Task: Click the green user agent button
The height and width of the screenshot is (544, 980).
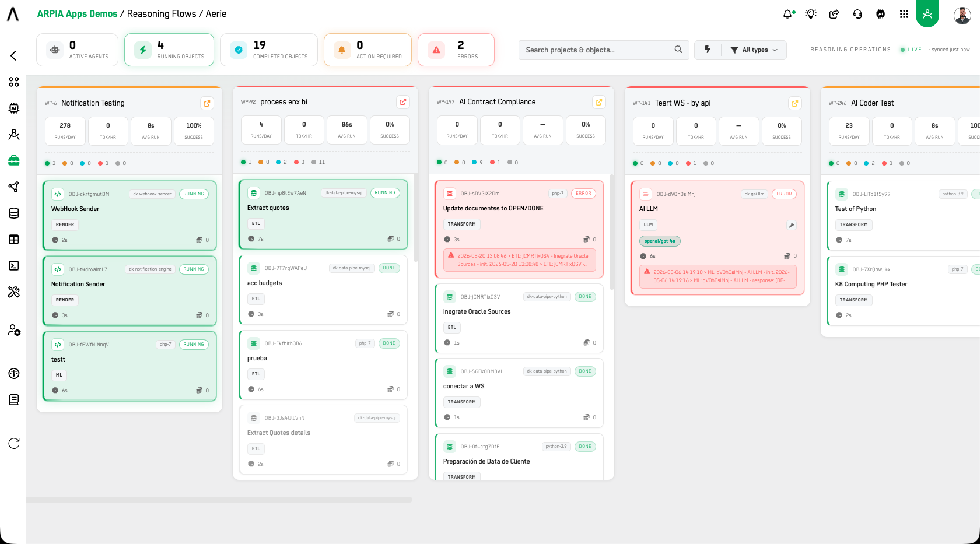Action: tap(928, 13)
